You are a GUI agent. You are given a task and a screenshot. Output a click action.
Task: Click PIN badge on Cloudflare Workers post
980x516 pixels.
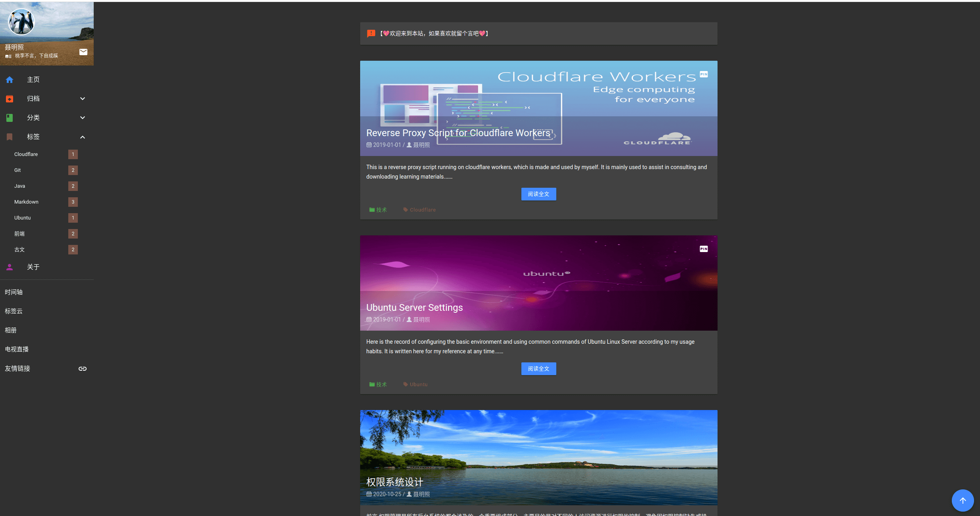click(x=704, y=74)
